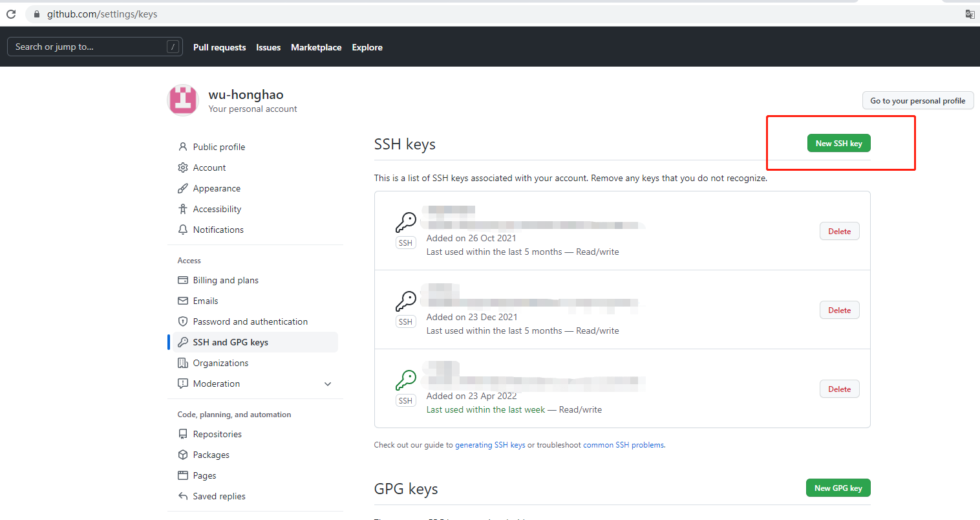Delete the key added on 26 Oct 2021
Image resolution: width=980 pixels, height=520 pixels.
[x=840, y=231]
